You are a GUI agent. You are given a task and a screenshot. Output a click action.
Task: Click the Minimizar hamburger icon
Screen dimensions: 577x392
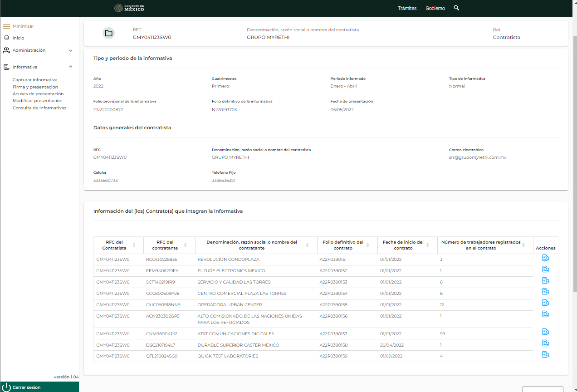point(6,26)
